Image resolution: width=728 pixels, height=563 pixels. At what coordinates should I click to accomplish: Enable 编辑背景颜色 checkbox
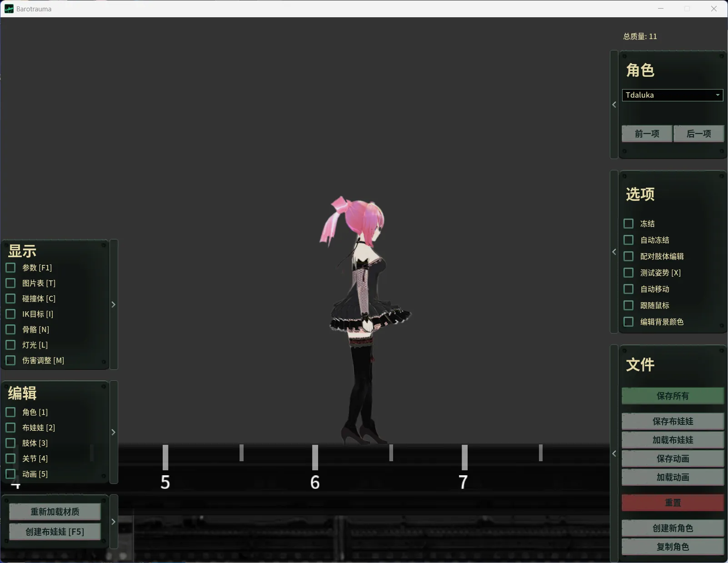point(628,322)
